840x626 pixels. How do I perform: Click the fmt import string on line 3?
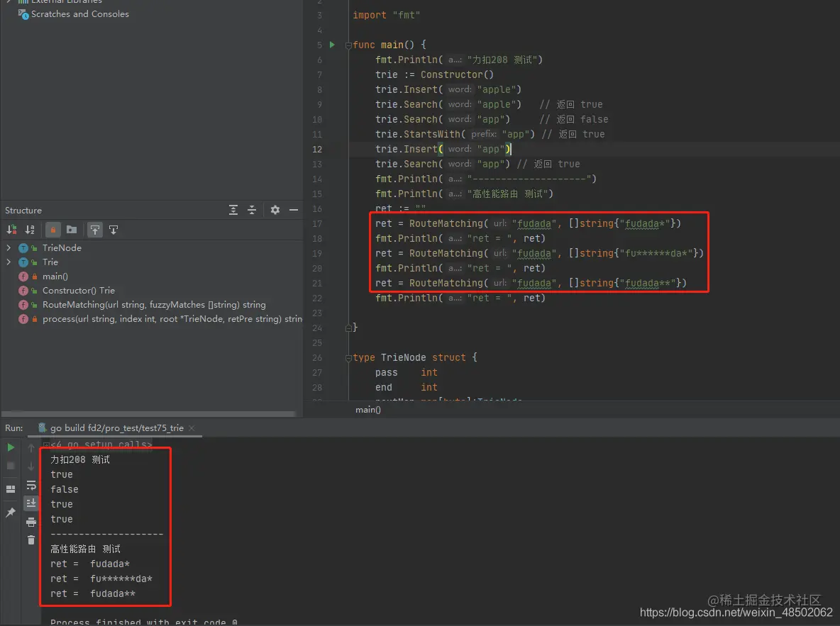[406, 15]
